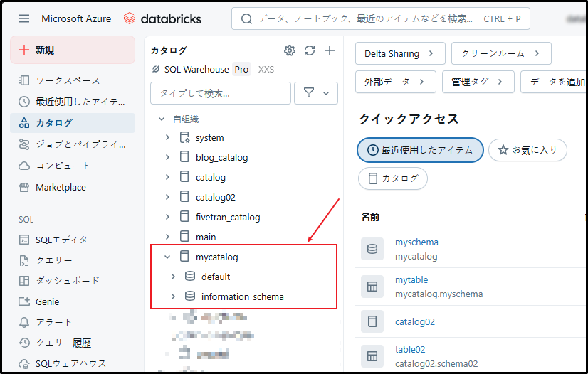Click the タイプして検索 catalog search field
Screen dimensions: 588x374
(220, 93)
